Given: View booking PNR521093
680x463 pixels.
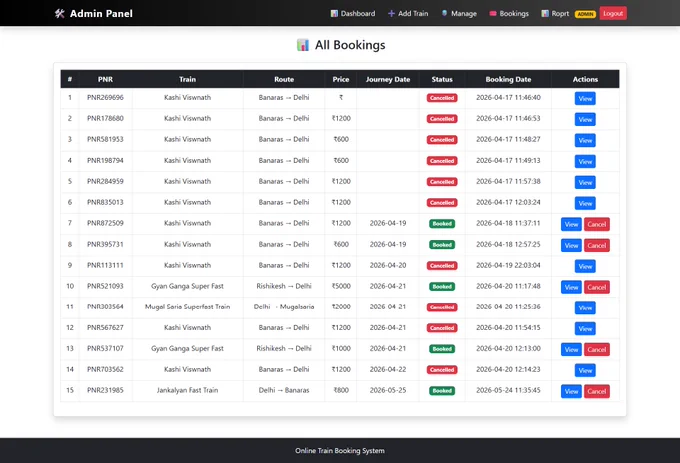Looking at the screenshot, I should [x=571, y=287].
